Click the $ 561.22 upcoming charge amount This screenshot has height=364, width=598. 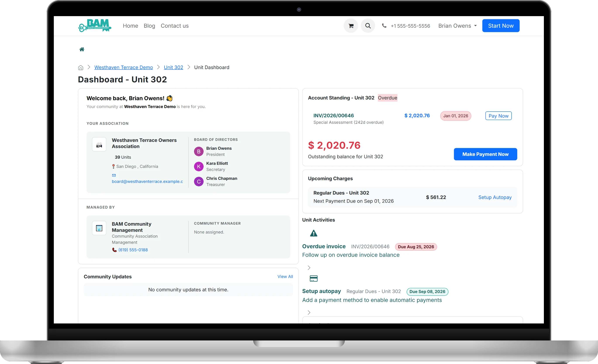click(436, 197)
